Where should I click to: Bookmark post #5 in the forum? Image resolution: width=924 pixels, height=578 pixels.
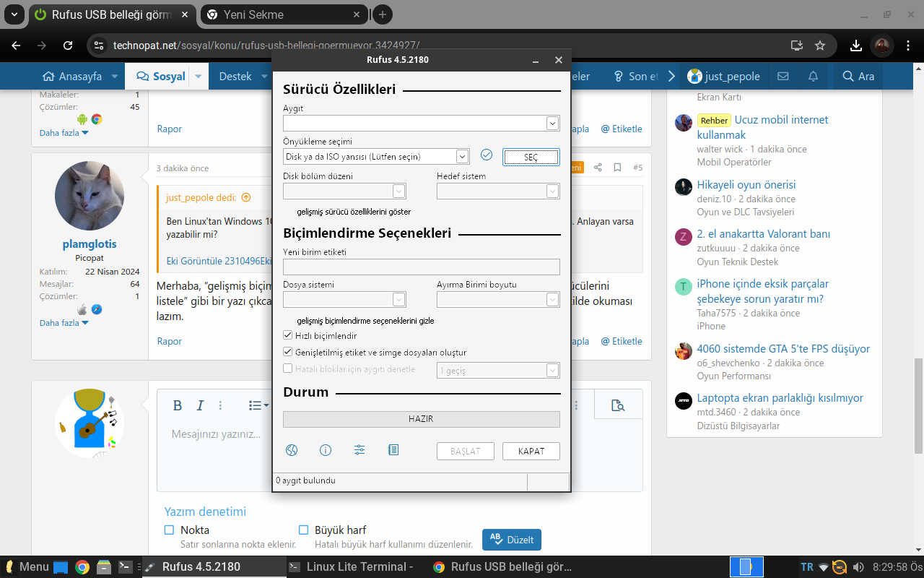pos(617,168)
